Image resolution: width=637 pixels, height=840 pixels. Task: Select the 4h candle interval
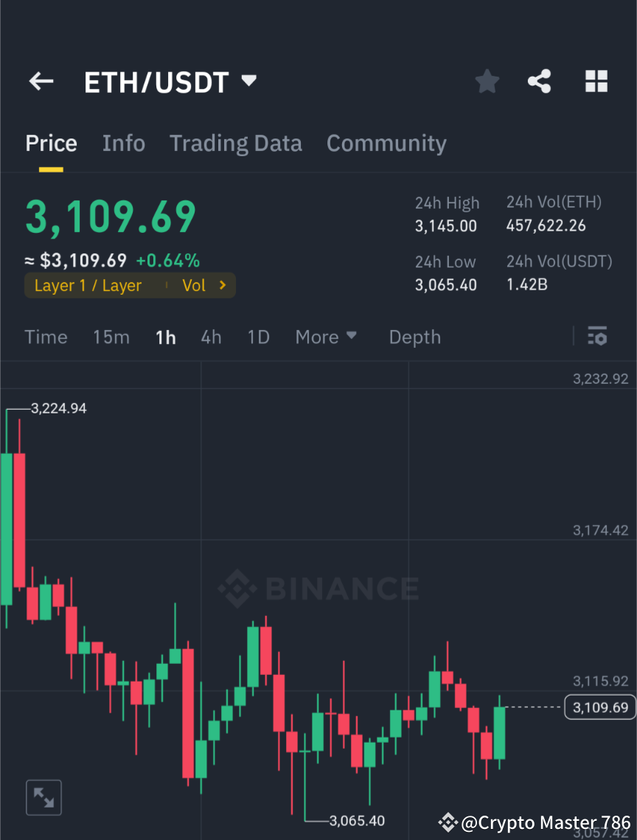pyautogui.click(x=212, y=337)
